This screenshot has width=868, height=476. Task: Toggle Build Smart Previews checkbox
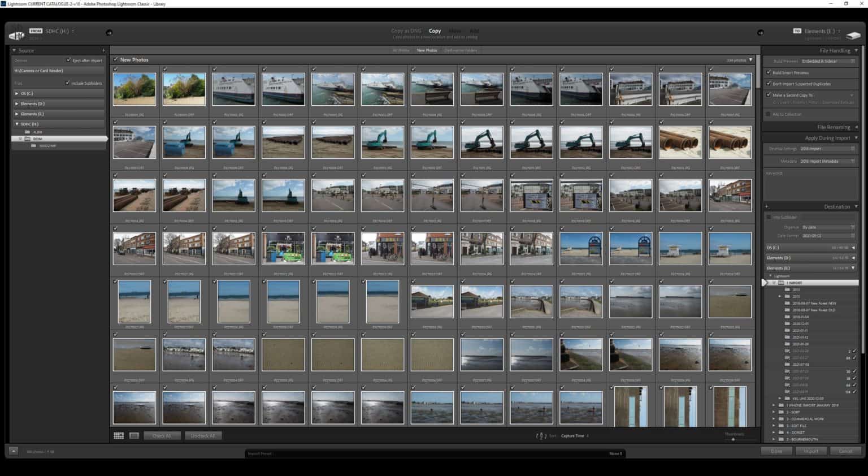click(x=769, y=72)
